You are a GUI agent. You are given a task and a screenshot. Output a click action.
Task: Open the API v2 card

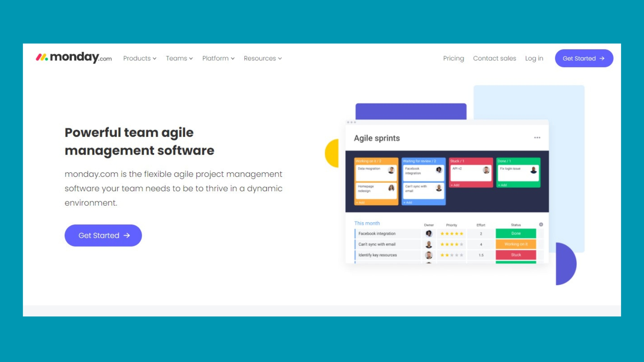pos(471,172)
